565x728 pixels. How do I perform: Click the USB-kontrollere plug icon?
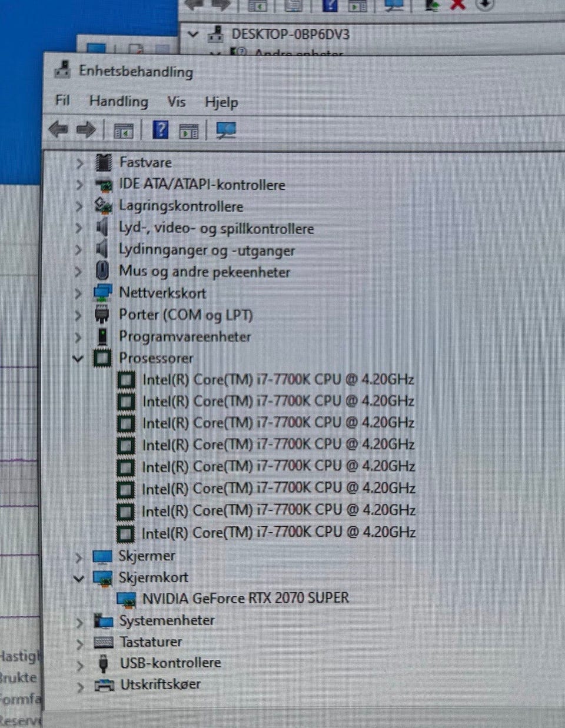103,663
